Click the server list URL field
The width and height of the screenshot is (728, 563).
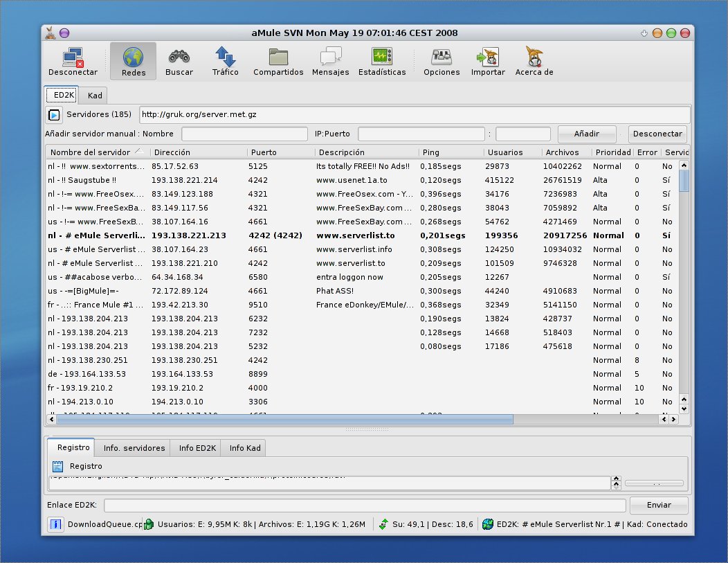[x=415, y=115]
